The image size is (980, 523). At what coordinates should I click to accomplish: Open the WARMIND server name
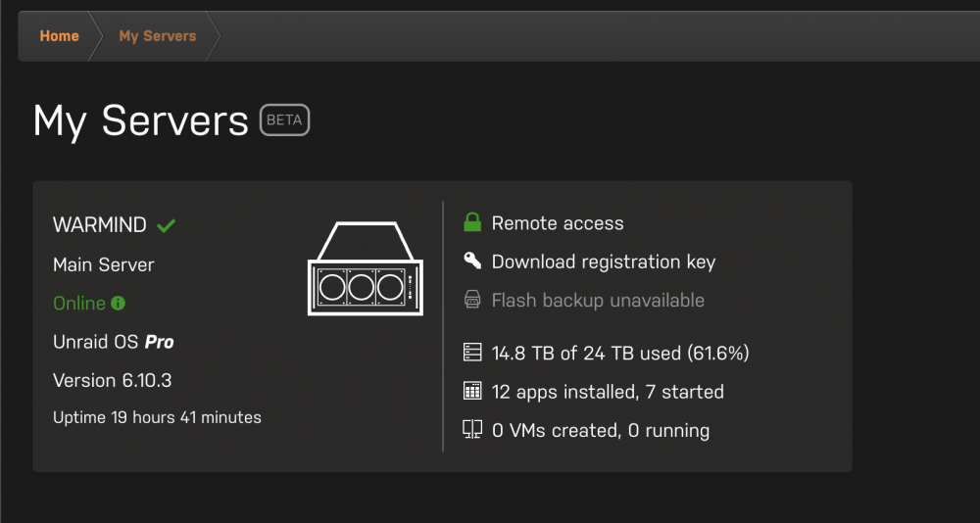[100, 225]
